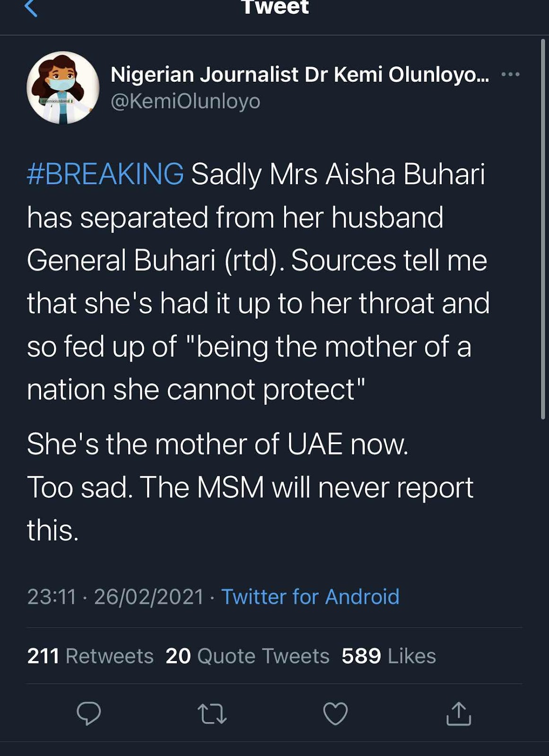Like the tweet with heart icon
This screenshot has width=549, height=756.
point(335,713)
